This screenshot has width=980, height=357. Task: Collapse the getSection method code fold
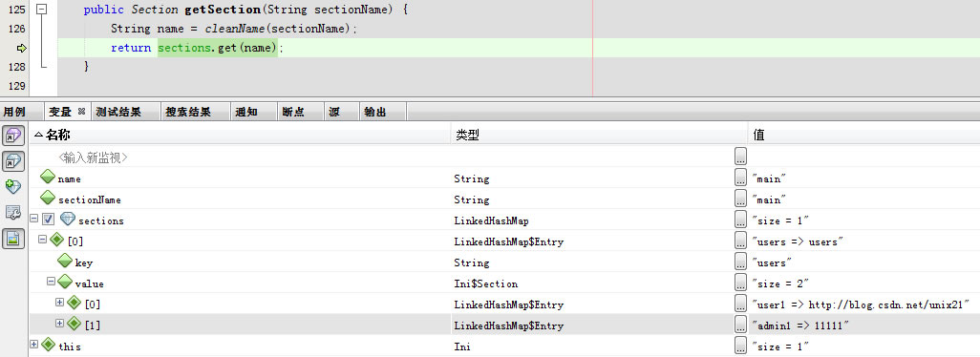42,10
